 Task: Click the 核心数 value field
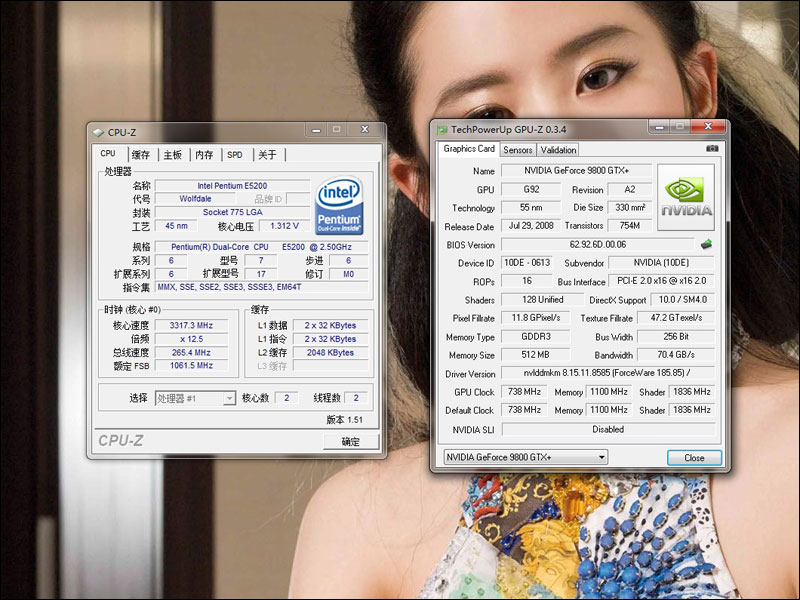point(286,398)
